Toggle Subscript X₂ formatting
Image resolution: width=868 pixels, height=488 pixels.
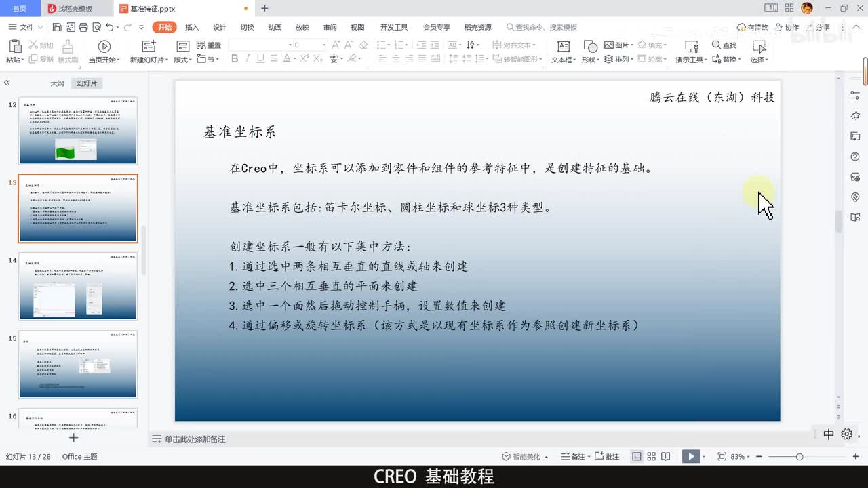point(318,59)
